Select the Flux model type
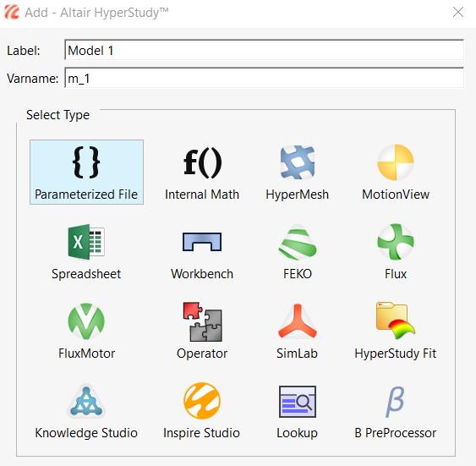The image size is (476, 466). pyautogui.click(x=396, y=251)
